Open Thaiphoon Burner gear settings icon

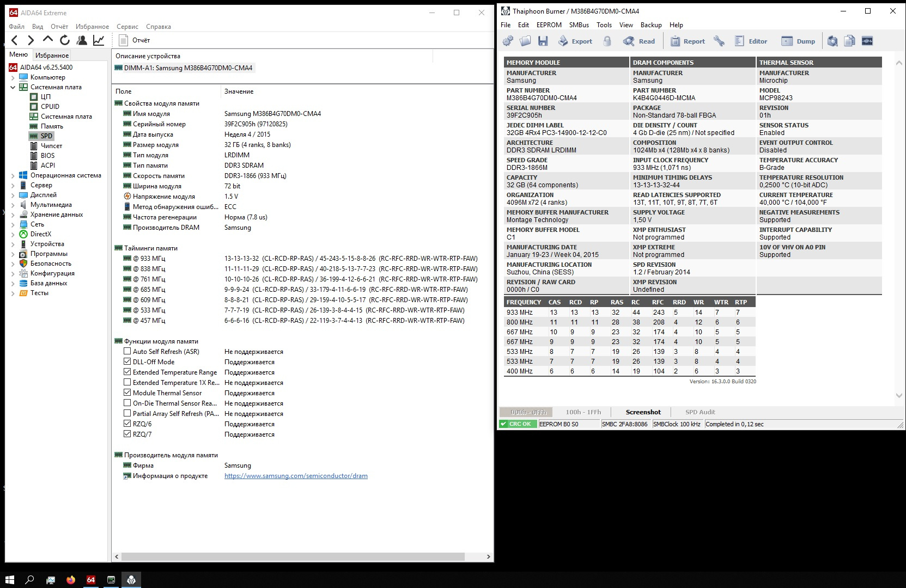tap(508, 41)
